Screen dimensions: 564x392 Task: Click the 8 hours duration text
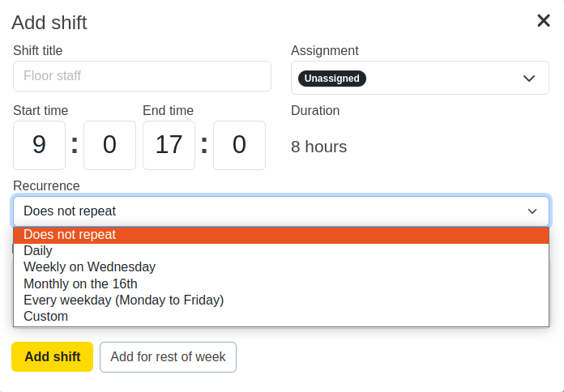(318, 147)
